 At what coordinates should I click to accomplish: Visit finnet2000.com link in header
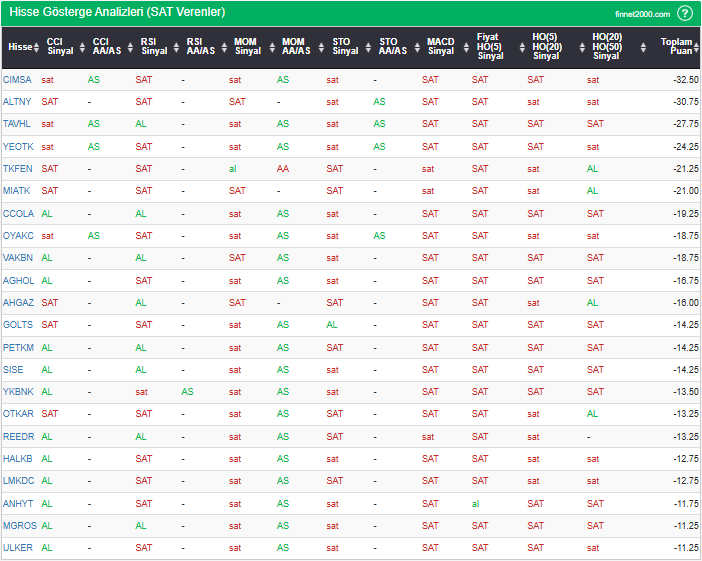642,14
